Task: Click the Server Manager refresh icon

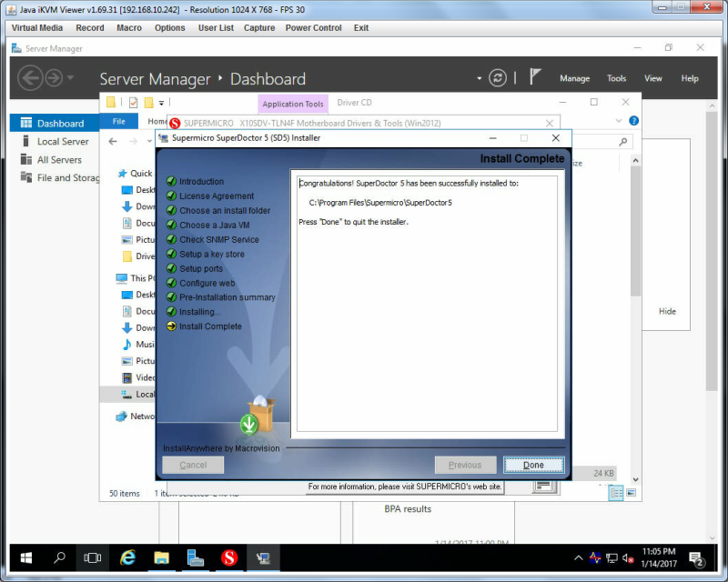Action: click(497, 78)
